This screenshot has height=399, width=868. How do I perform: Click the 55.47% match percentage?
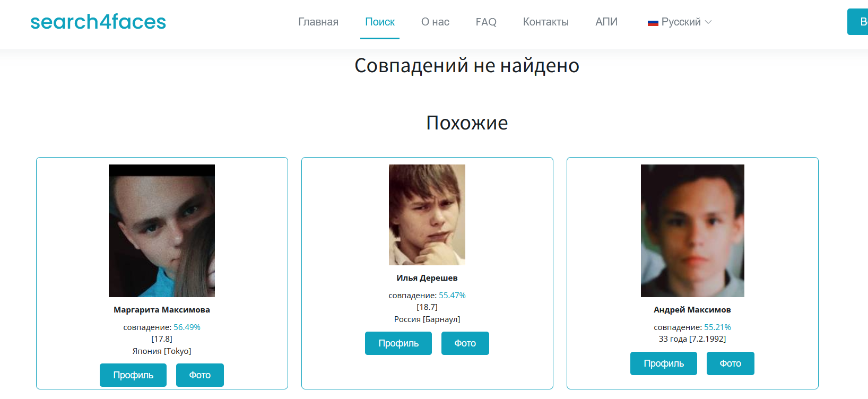[x=452, y=296]
